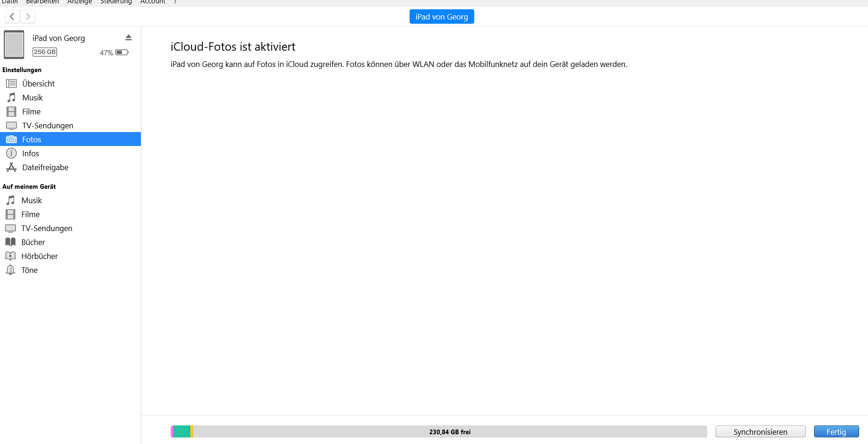Click the Synchronisieren button

tap(761, 432)
